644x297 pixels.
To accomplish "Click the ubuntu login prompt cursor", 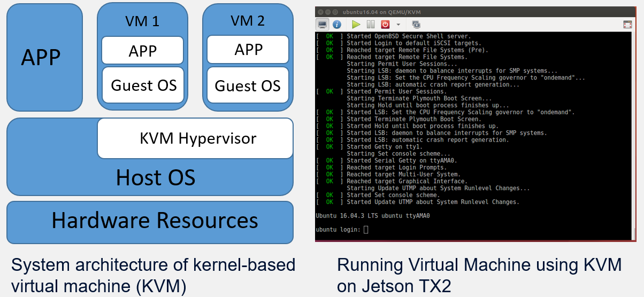I will tap(366, 230).
